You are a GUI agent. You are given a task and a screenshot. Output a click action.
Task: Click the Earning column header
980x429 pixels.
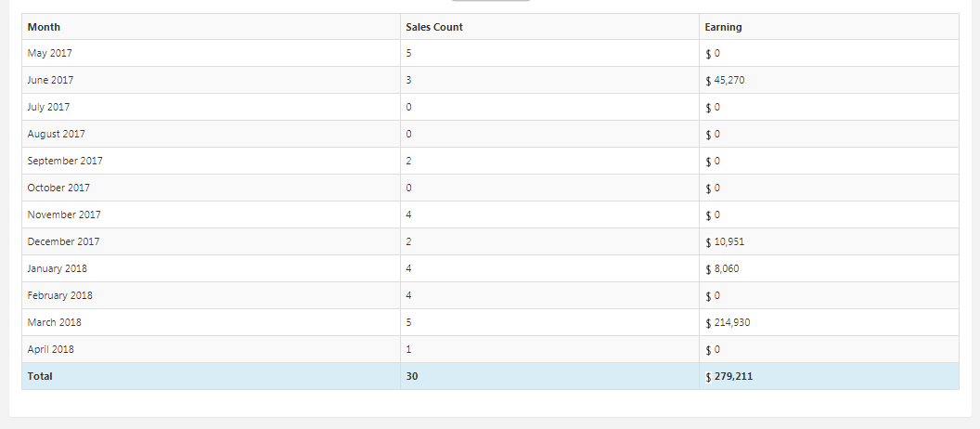coord(723,27)
